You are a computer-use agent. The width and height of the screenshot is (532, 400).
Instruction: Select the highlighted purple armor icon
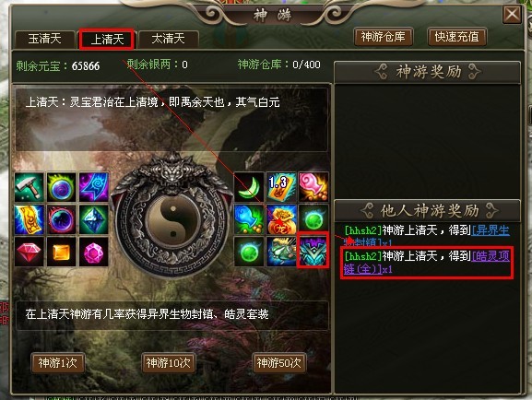313,251
